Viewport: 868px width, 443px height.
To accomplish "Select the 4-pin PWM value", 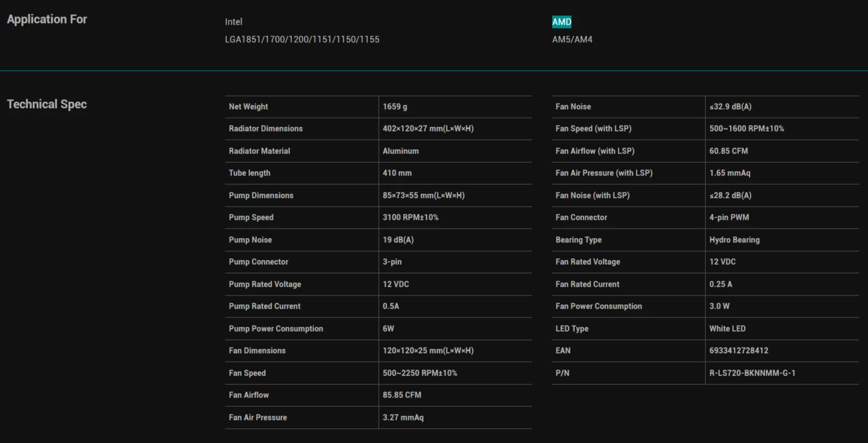I will coord(729,218).
